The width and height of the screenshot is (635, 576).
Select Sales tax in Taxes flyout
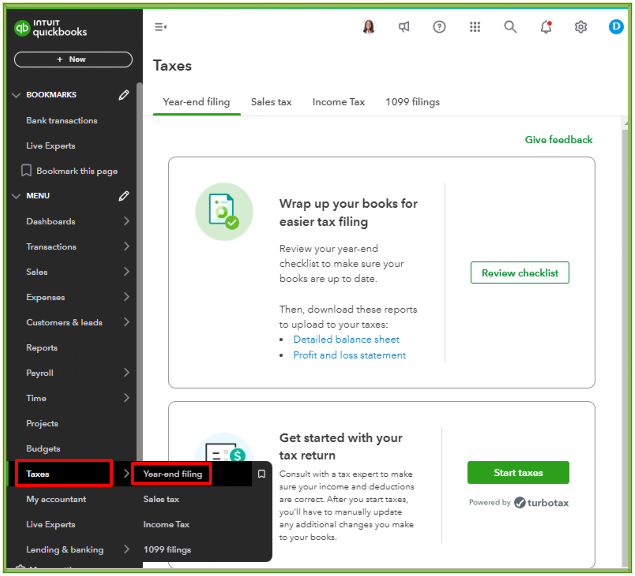point(161,499)
